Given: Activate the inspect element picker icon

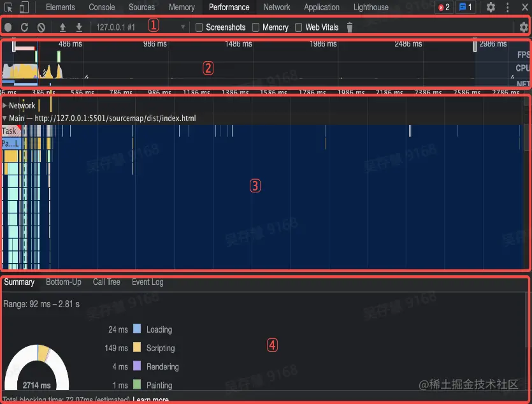Looking at the screenshot, I should coord(8,7).
